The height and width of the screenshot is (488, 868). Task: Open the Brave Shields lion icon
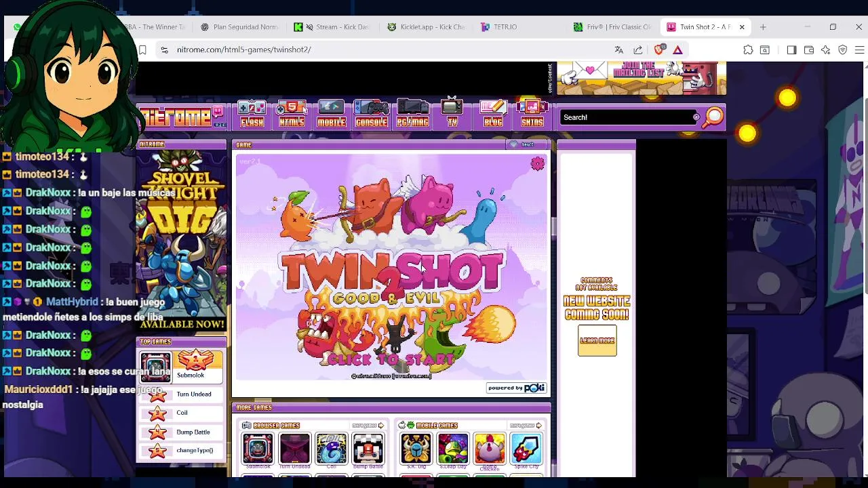tap(659, 49)
